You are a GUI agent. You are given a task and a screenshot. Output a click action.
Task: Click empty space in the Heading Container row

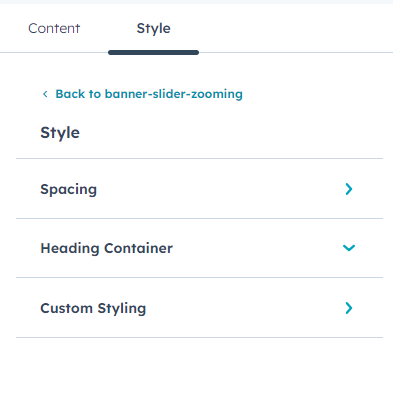[x=257, y=248]
